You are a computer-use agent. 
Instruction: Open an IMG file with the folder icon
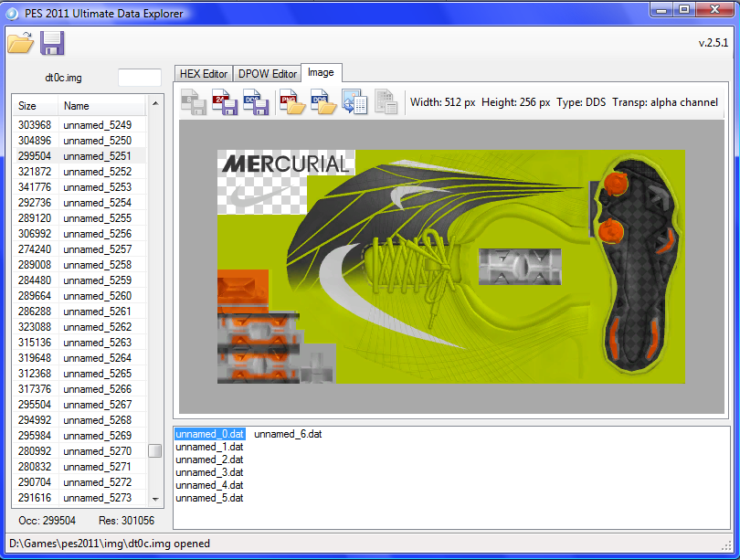21,43
